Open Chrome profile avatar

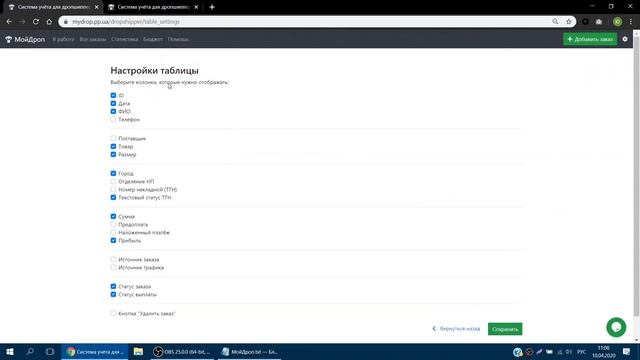[618, 22]
